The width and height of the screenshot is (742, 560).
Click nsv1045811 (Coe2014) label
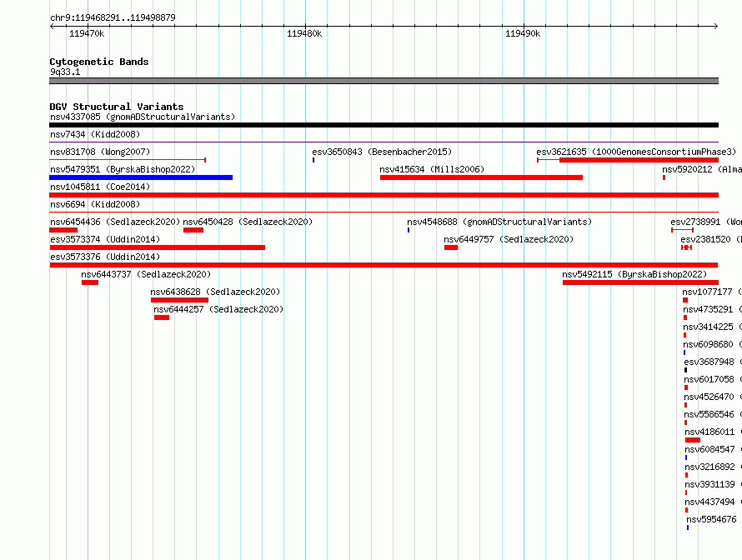tap(100, 187)
